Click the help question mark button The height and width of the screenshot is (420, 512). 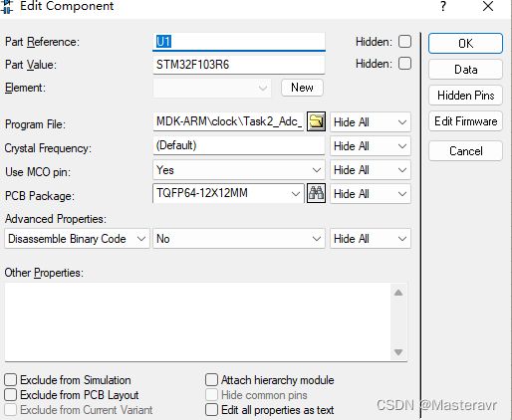click(x=443, y=6)
